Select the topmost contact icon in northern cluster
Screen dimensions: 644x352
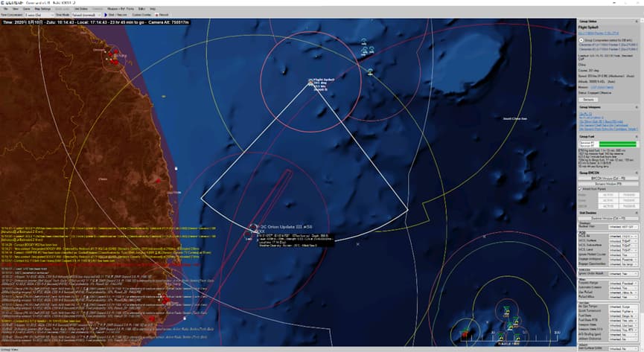[x=364, y=42]
